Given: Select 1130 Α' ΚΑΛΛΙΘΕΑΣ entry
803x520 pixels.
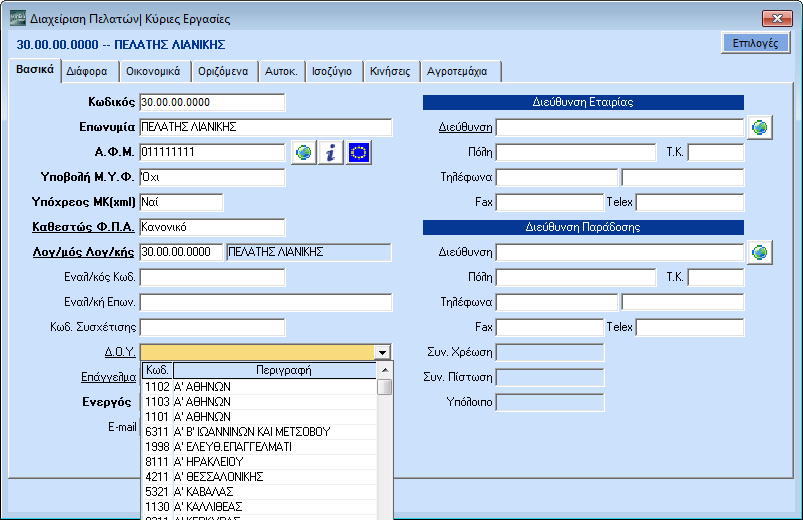Looking at the screenshot, I should (259, 507).
